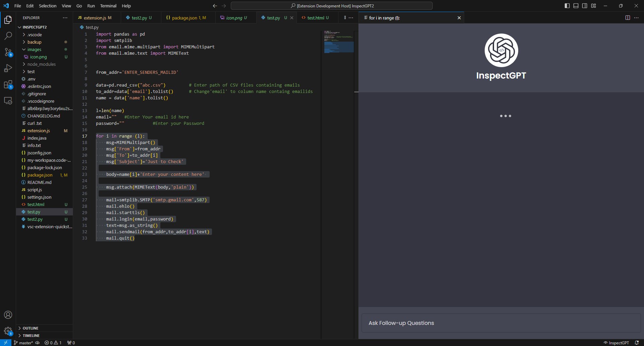Open the Explorer view in activity bar
This screenshot has height=346, width=644.
click(8, 20)
